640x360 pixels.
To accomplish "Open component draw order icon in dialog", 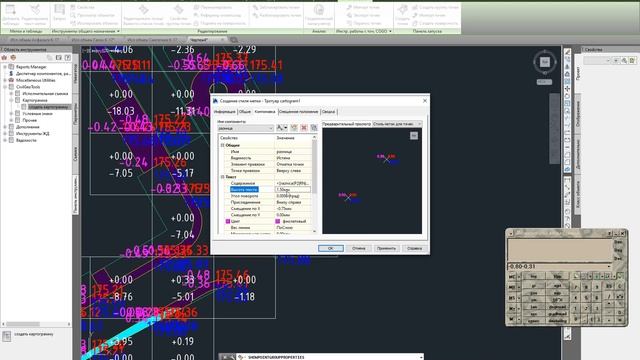I will click(313, 128).
